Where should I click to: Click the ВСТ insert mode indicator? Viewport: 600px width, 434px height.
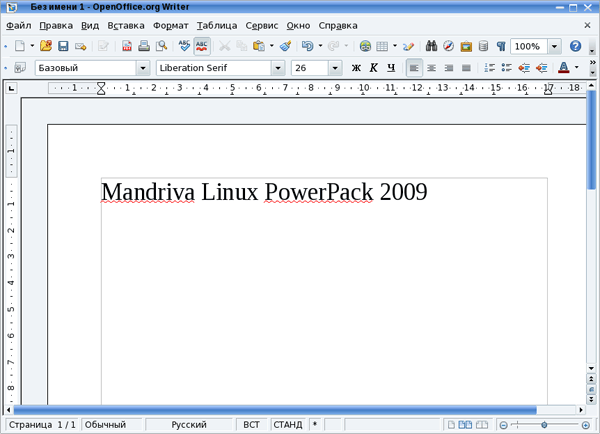click(x=251, y=425)
